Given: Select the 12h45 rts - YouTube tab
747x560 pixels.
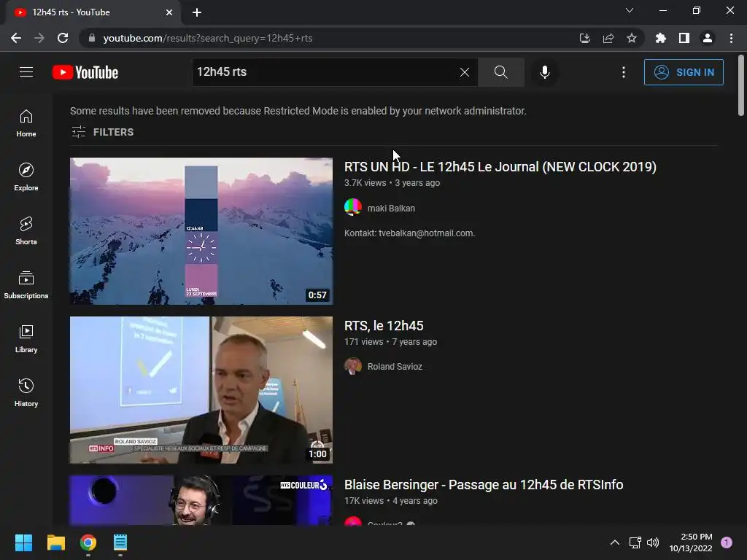Looking at the screenshot, I should coord(93,12).
